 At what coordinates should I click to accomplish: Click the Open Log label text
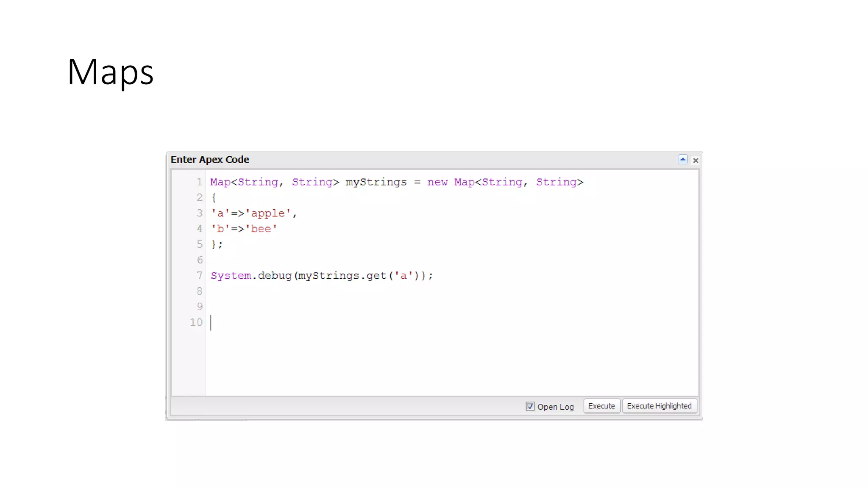point(555,407)
